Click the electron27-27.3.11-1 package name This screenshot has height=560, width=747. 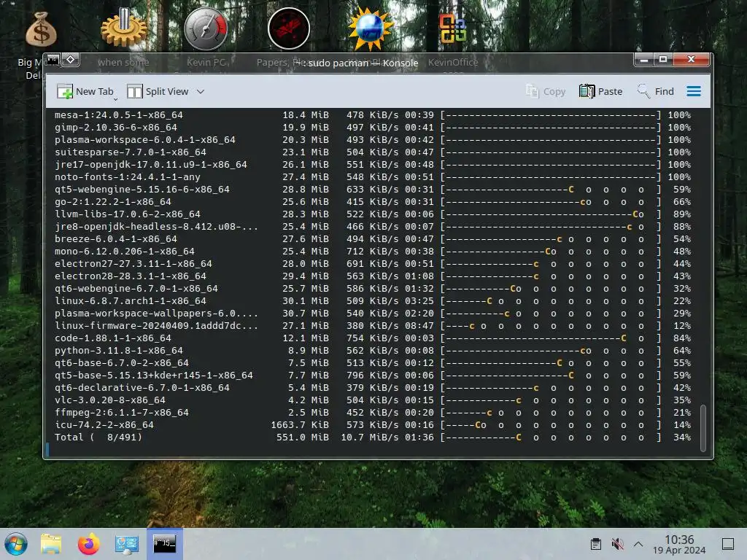click(x=133, y=263)
